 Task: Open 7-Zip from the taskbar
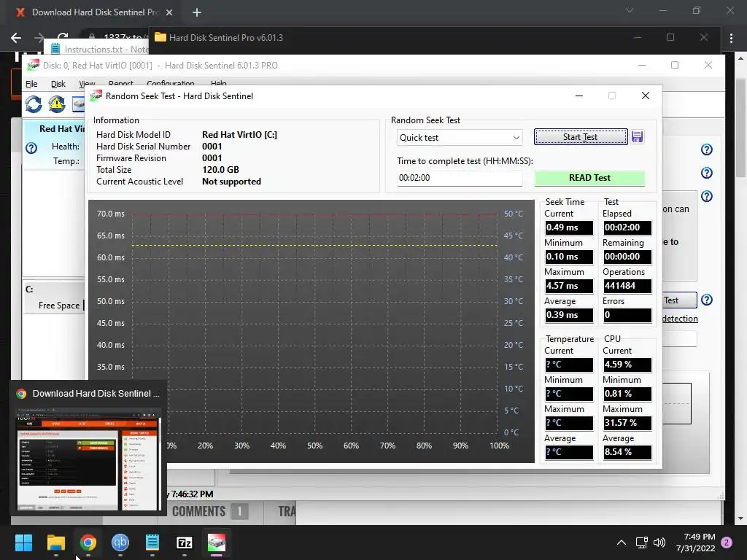point(185,542)
